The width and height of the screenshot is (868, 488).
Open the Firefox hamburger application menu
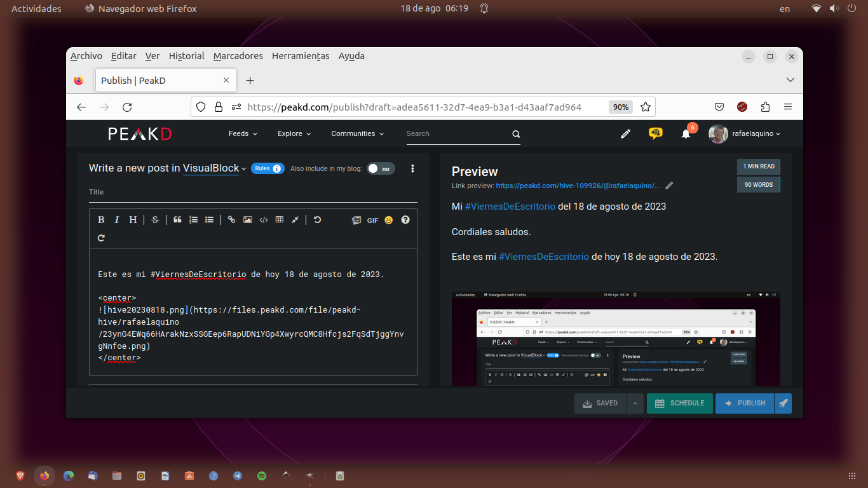pyautogui.click(x=788, y=107)
